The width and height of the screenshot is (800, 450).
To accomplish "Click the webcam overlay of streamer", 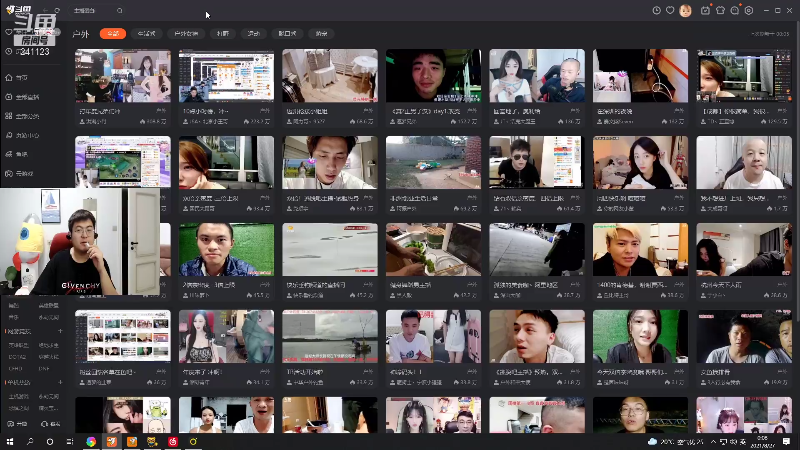I will pos(80,242).
